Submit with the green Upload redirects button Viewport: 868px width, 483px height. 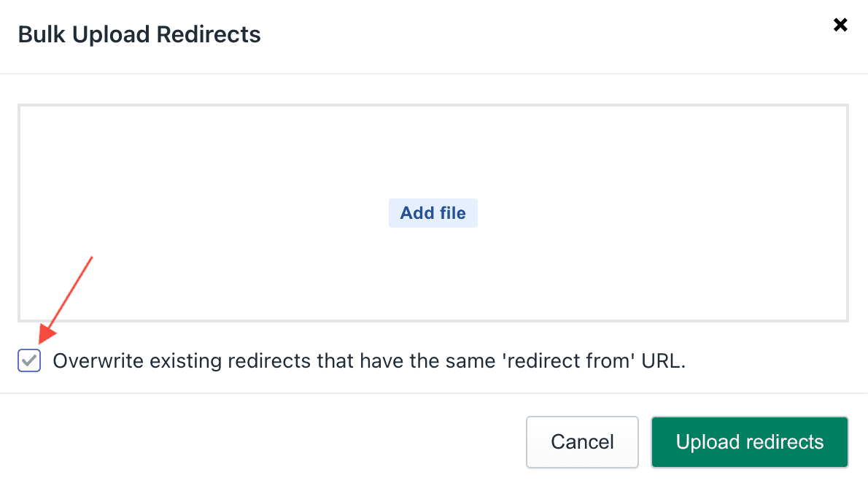pyautogui.click(x=750, y=442)
